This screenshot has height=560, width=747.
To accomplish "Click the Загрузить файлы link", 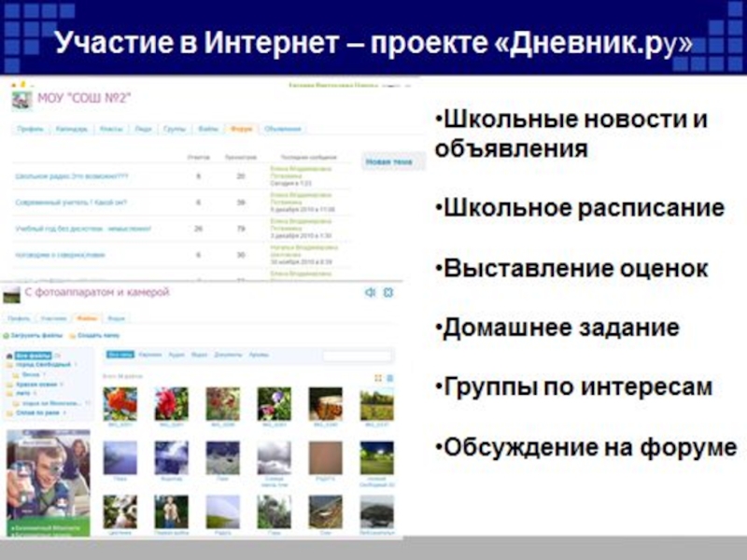I will [37, 336].
